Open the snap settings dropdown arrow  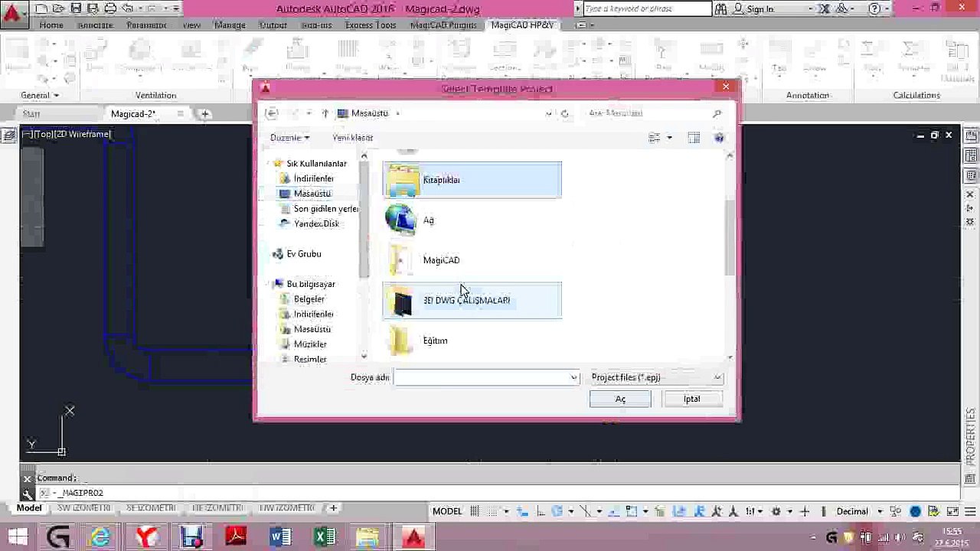pyautogui.click(x=507, y=511)
